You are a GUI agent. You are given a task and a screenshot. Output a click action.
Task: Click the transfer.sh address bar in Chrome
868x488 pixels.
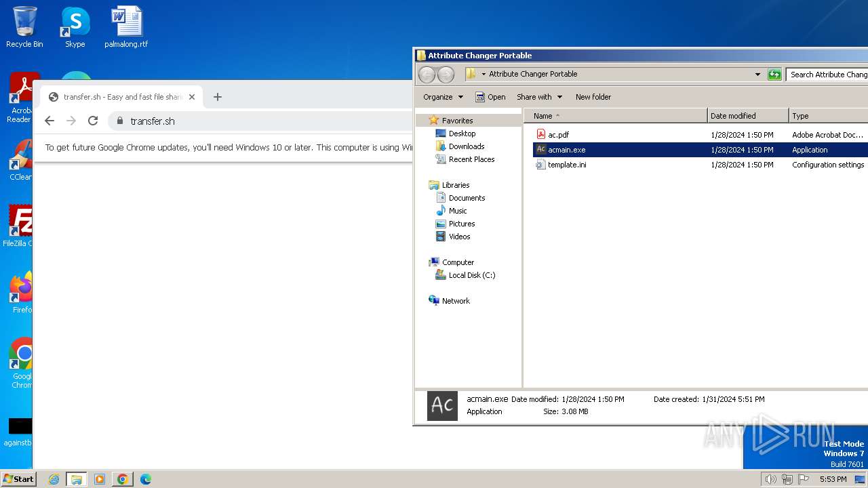[x=261, y=121]
